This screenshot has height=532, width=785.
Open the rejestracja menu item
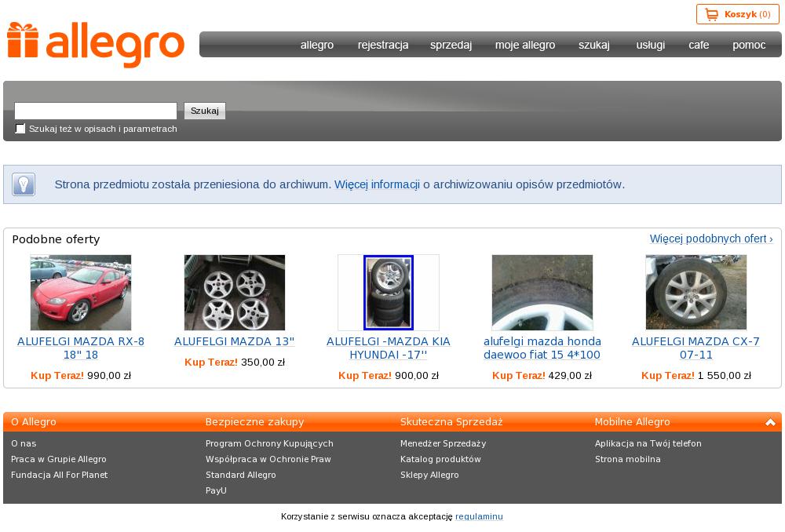[x=383, y=45]
